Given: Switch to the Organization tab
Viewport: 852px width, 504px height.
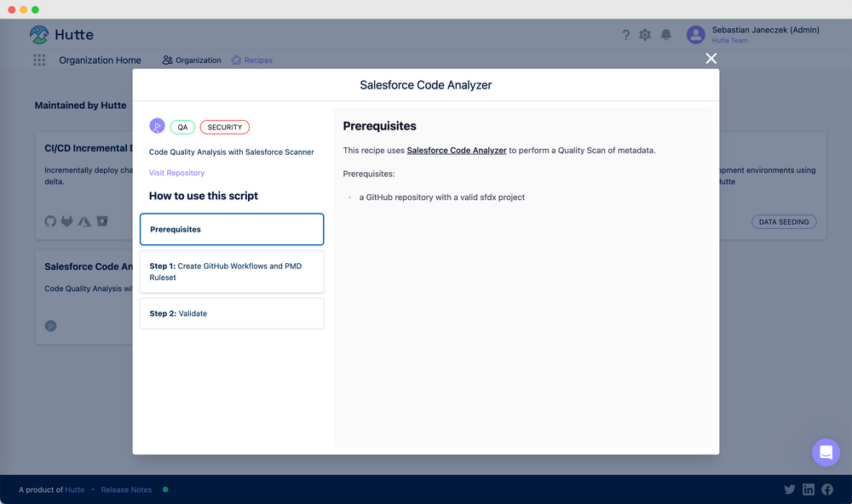Looking at the screenshot, I should (193, 60).
